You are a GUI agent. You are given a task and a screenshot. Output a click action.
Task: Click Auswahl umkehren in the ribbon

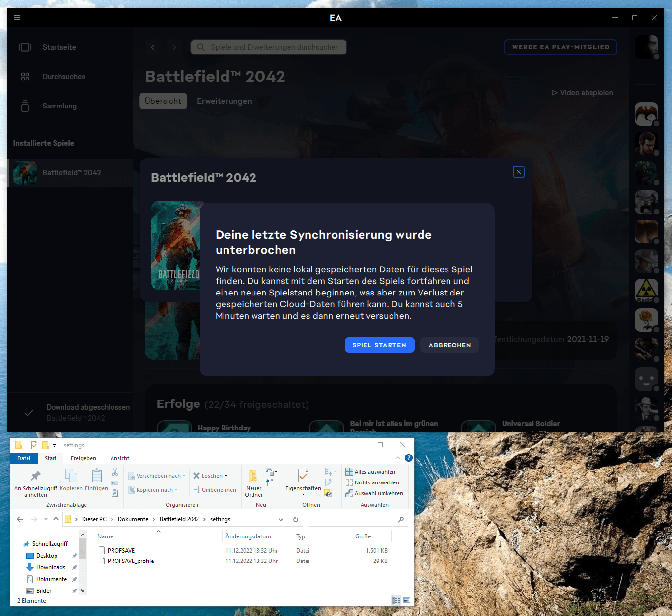coord(374,493)
